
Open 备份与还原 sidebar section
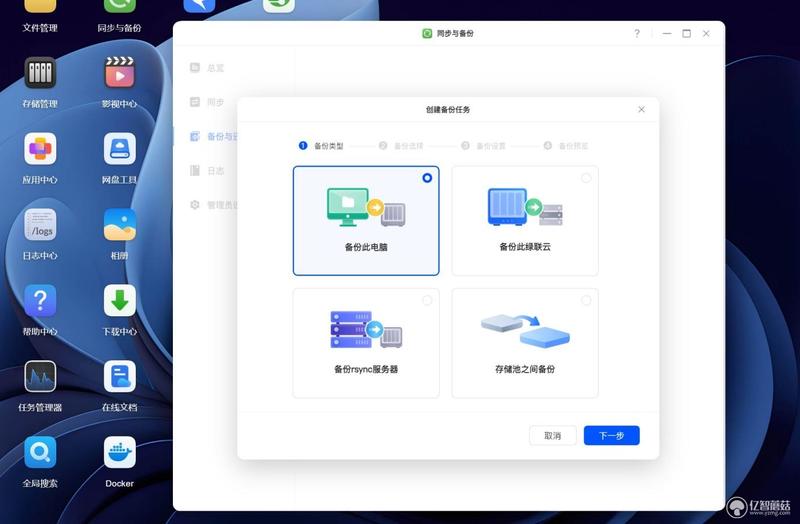coord(213,136)
